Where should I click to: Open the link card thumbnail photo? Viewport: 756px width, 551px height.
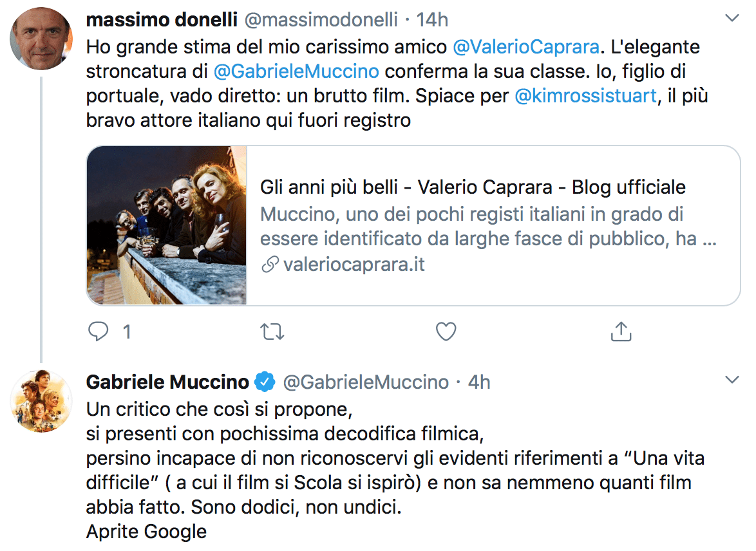click(x=167, y=225)
